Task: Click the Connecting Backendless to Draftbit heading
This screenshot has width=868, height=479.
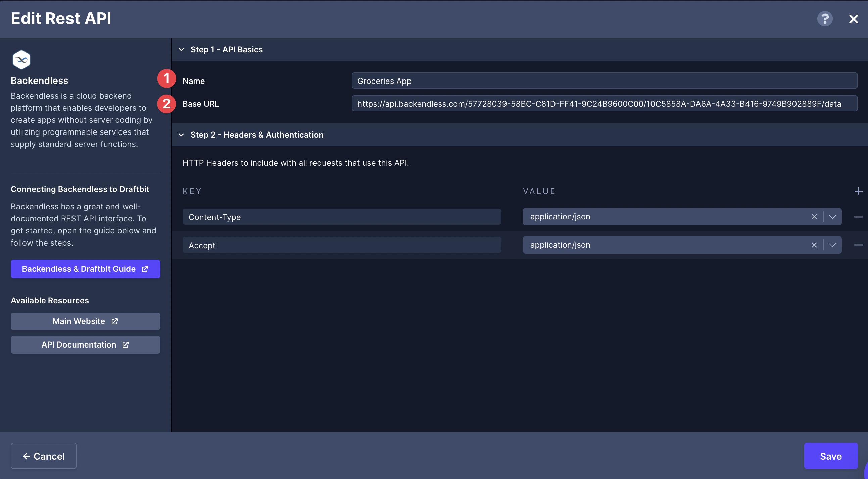Action: 80,189
